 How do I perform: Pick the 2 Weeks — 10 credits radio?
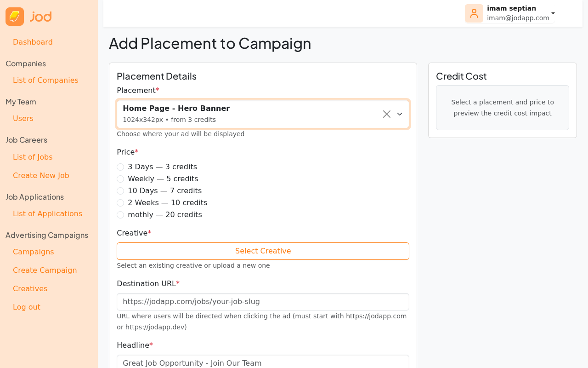point(120,203)
